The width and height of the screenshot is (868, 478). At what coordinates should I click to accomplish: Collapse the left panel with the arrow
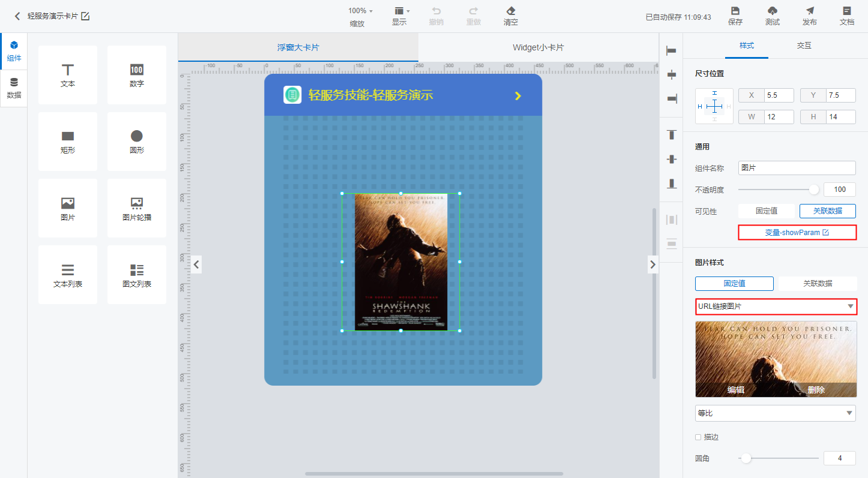click(196, 264)
